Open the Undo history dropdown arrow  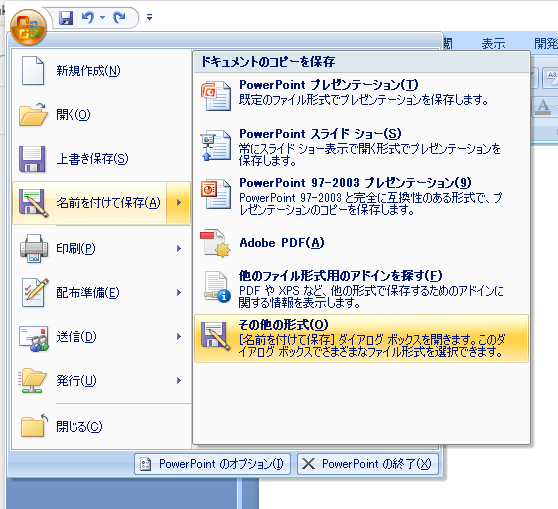(x=102, y=17)
